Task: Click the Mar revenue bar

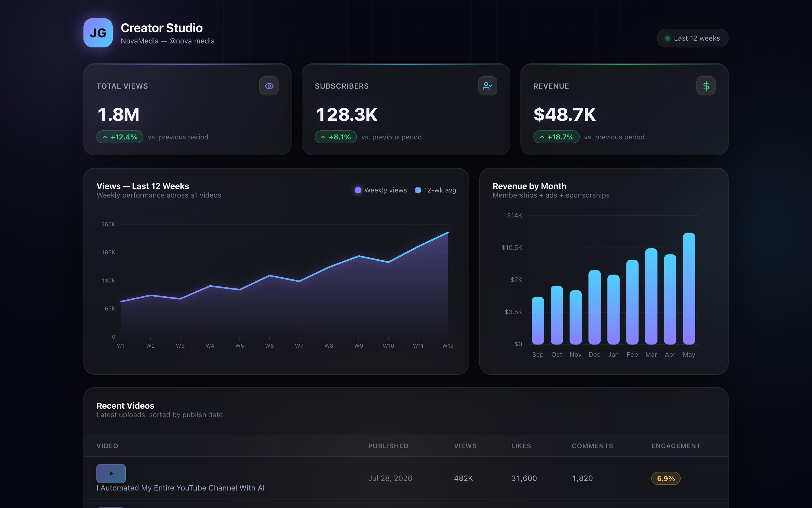Action: 651,296
